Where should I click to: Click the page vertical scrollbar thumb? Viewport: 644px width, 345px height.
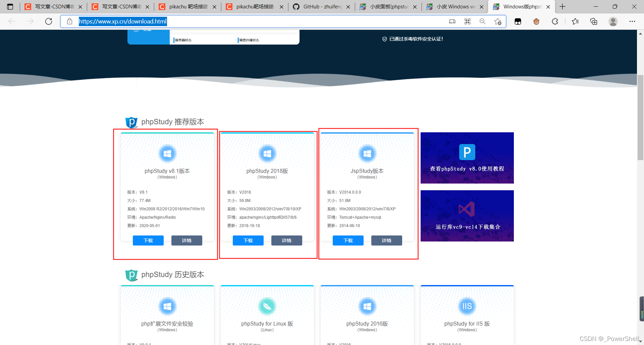[x=640, y=117]
